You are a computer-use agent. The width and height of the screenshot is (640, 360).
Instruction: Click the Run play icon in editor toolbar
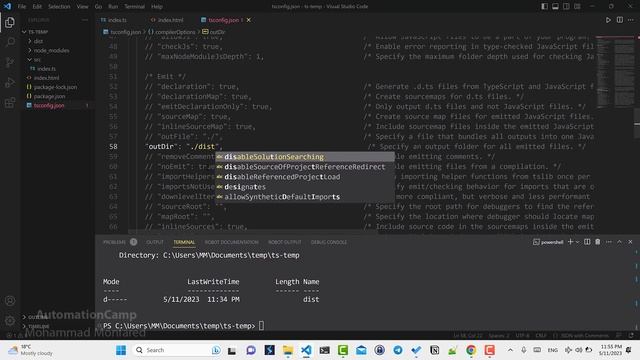pyautogui.click(x=608, y=20)
